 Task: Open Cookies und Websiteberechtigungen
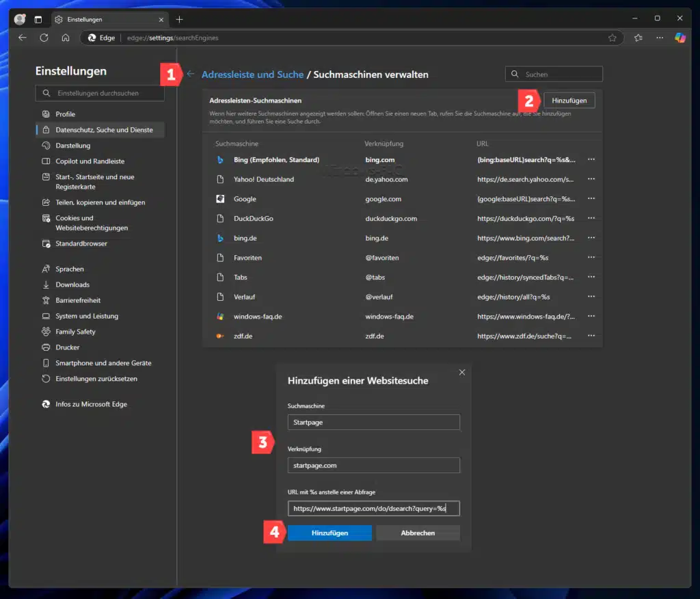[x=100, y=223]
